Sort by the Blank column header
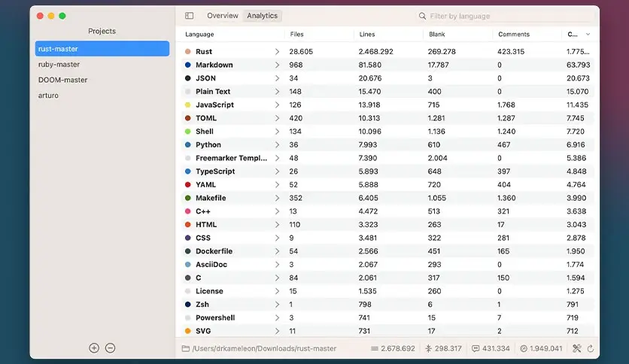This screenshot has height=364, width=629. (437, 35)
